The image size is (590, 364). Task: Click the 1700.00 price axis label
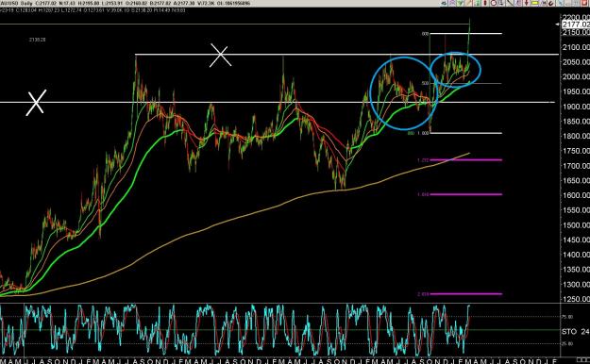[x=576, y=166]
